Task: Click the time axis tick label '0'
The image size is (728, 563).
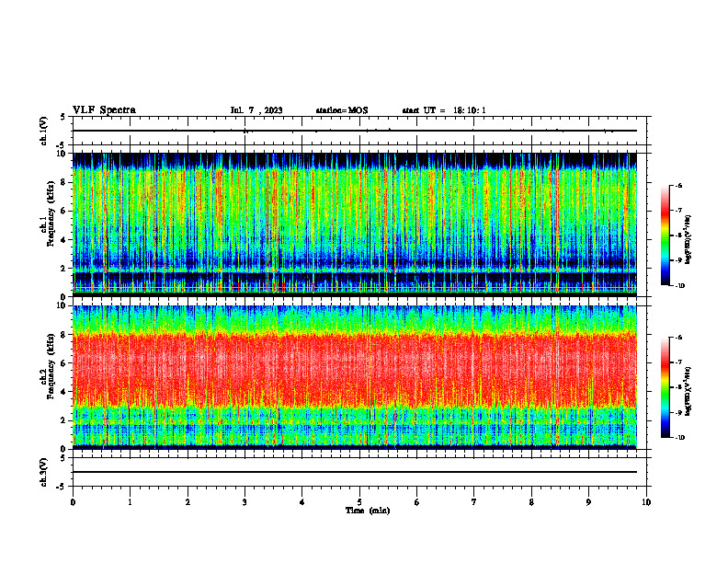Action: (73, 502)
